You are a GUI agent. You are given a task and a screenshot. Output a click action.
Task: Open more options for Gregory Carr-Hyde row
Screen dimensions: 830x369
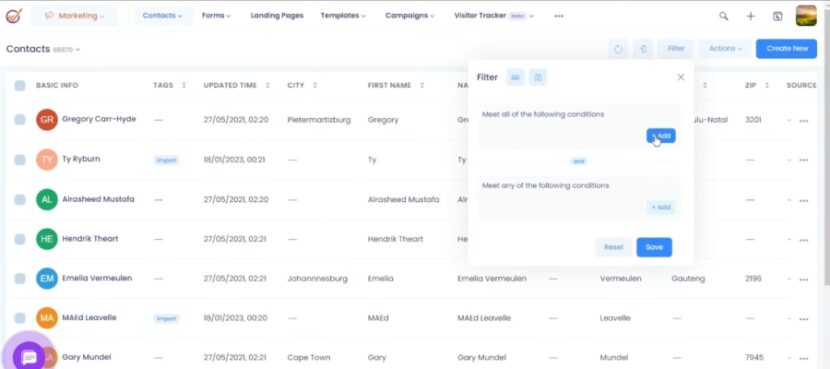804,121
